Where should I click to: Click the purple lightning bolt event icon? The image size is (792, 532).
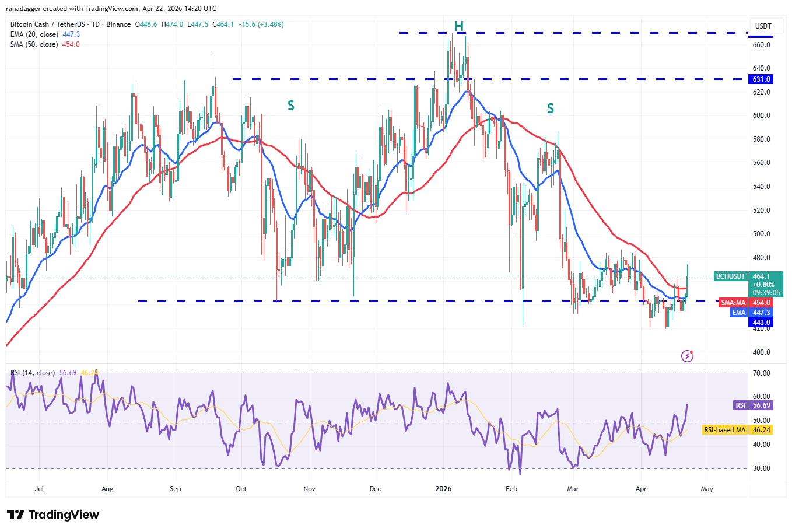coord(687,356)
